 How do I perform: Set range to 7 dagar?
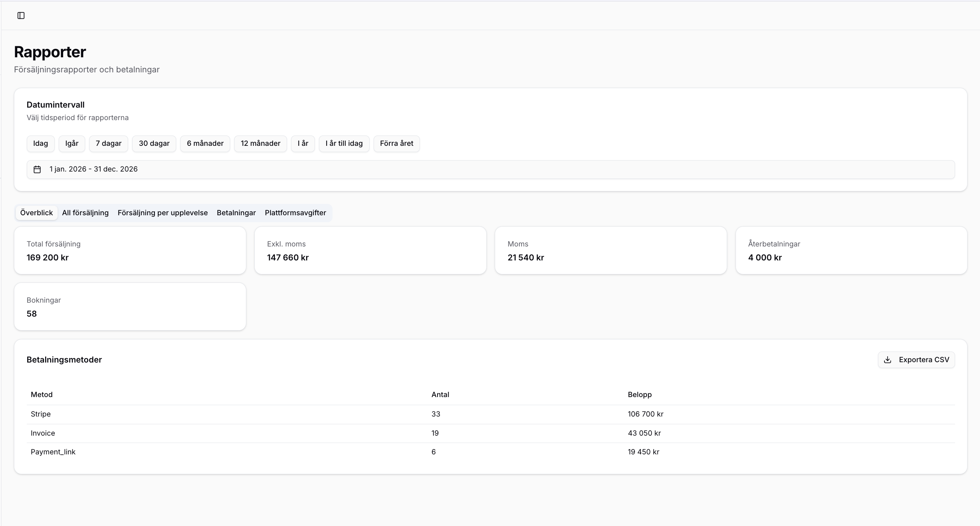[108, 144]
